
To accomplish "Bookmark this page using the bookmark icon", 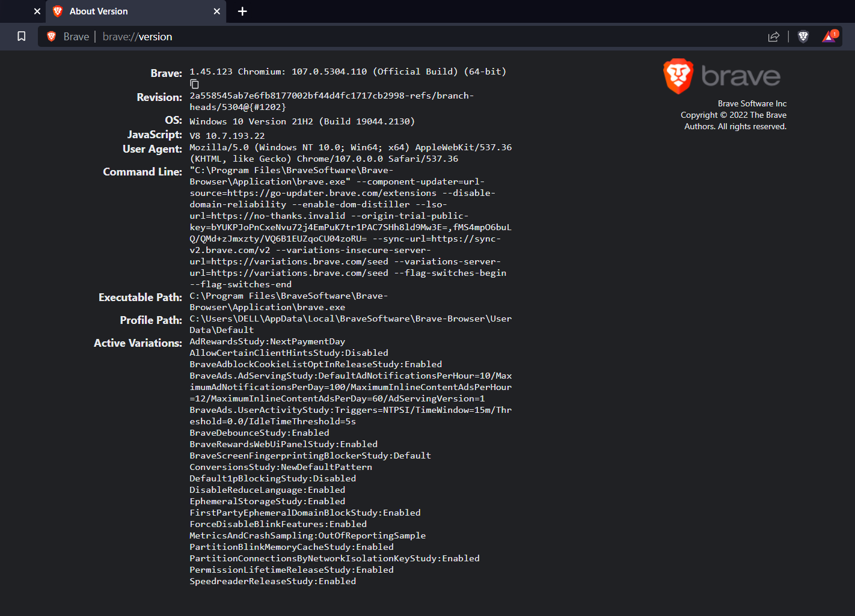I will pyautogui.click(x=21, y=37).
